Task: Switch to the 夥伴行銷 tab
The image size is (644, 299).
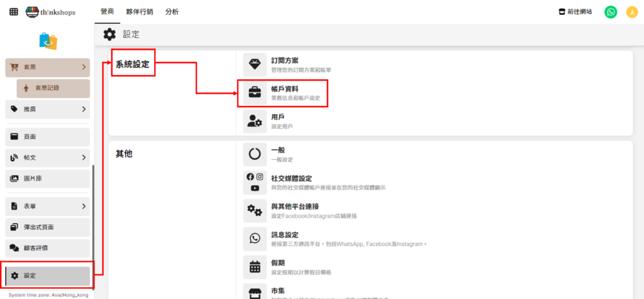Action: pos(139,12)
